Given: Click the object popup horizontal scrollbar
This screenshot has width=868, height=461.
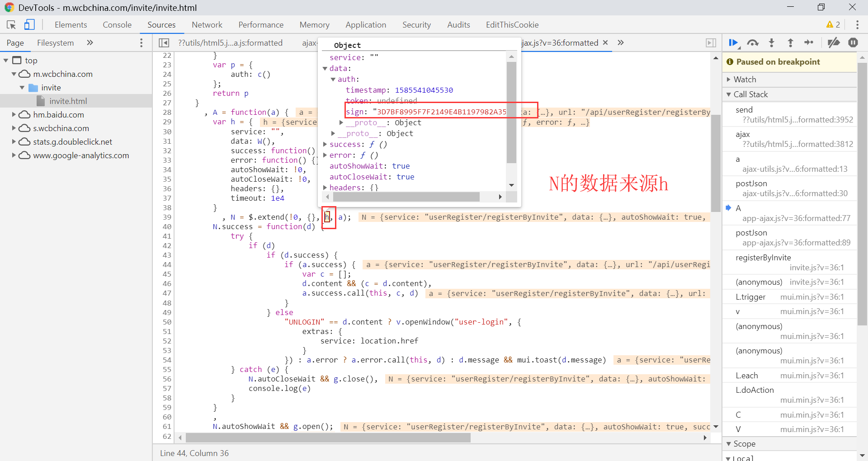Looking at the screenshot, I should pyautogui.click(x=406, y=197).
